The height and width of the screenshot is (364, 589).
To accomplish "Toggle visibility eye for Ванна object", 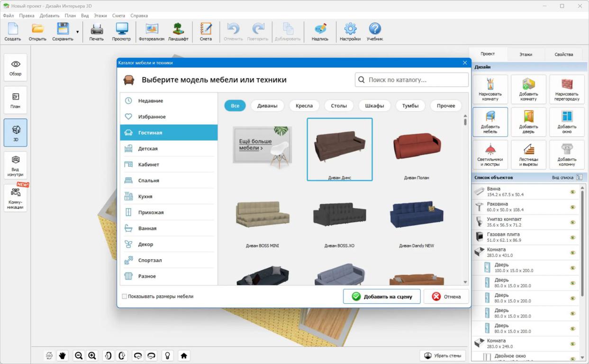I will pos(572,192).
